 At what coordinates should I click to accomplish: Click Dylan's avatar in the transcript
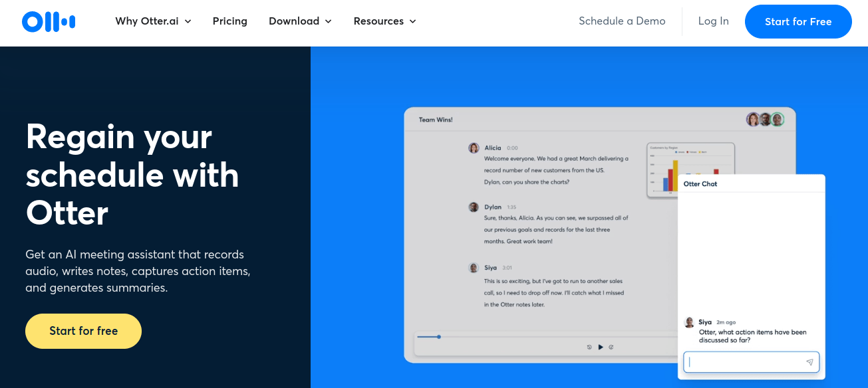[474, 207]
